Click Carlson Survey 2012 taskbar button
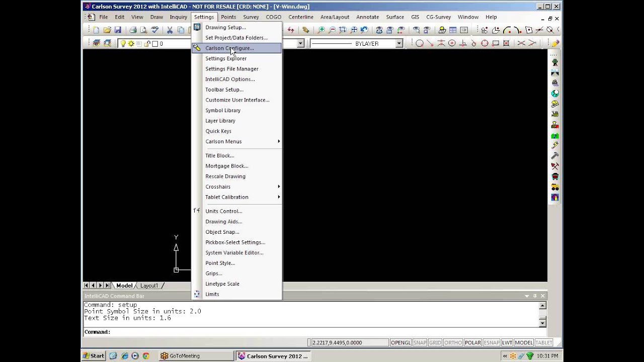Viewport: 644px width, 362px height. pos(273,356)
